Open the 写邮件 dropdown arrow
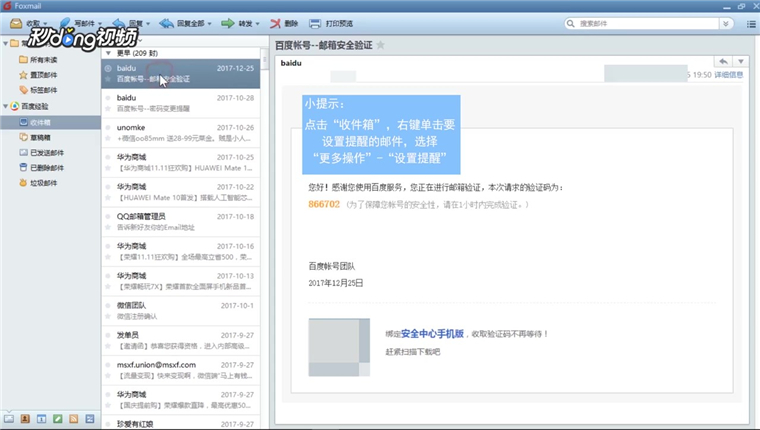760x430 pixels. pyautogui.click(x=100, y=24)
